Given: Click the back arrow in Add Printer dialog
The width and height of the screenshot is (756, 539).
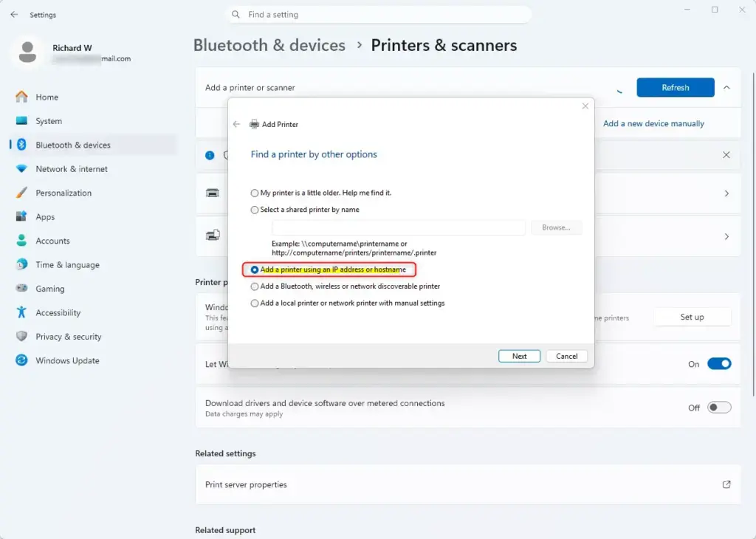Looking at the screenshot, I should [x=236, y=124].
